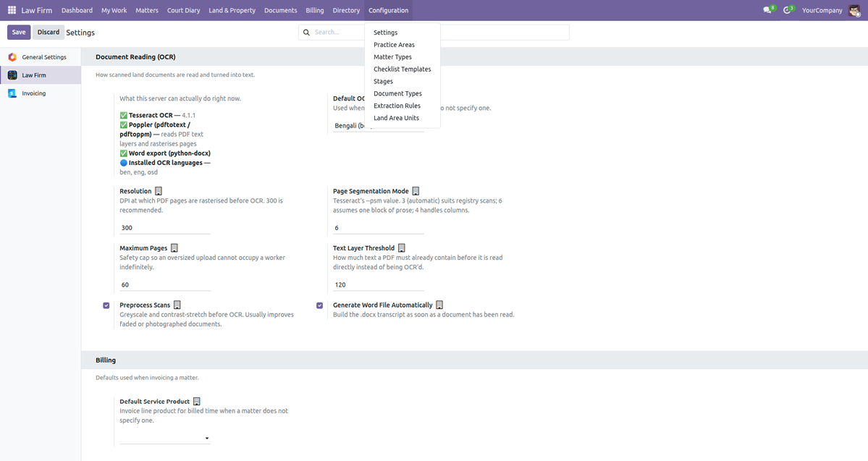The height and width of the screenshot is (461, 868).
Task: Switch to General Settings tab
Action: [41, 57]
